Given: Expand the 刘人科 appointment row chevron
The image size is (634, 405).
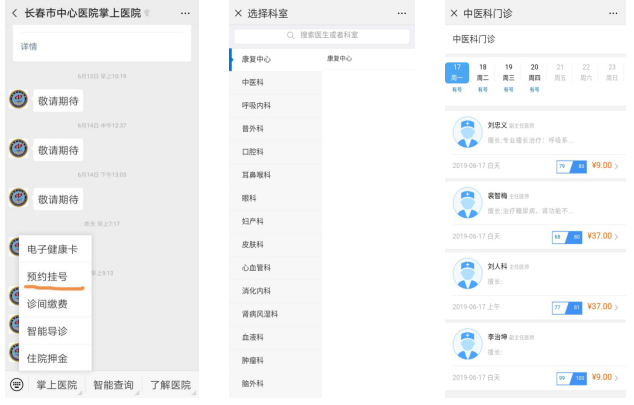Looking at the screenshot, I should pyautogui.click(x=617, y=307).
